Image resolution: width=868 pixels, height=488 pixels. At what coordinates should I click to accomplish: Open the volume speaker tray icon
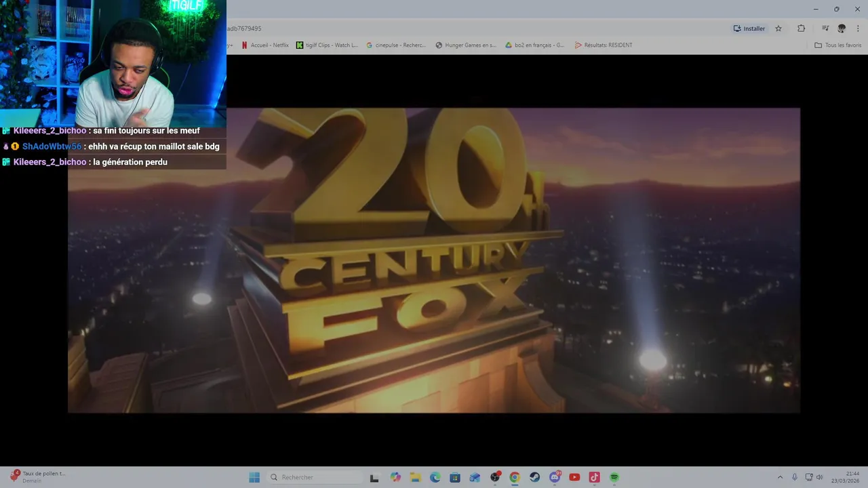pyautogui.click(x=819, y=477)
